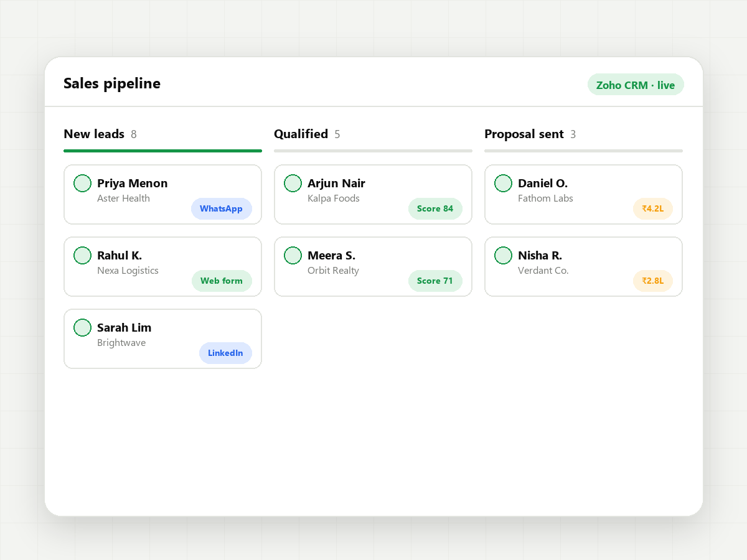Click Daniel O.'s avatar circle
The height and width of the screenshot is (560, 747).
[x=503, y=184]
